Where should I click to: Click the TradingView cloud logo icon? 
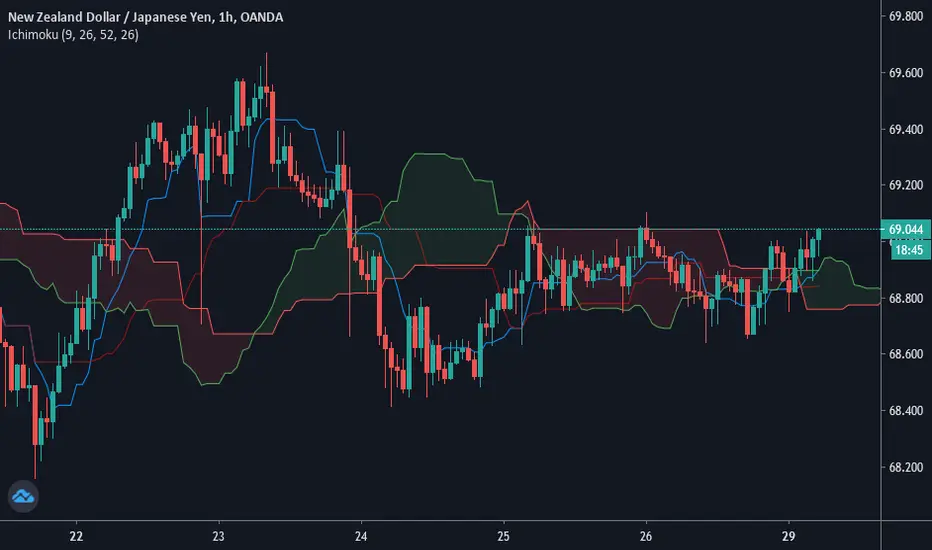23,496
